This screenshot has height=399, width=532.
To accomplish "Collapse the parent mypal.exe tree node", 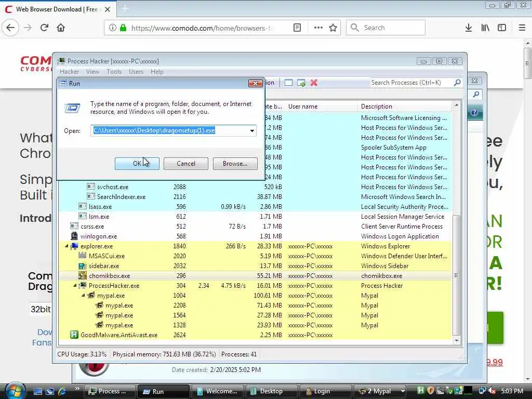I will [83, 296].
